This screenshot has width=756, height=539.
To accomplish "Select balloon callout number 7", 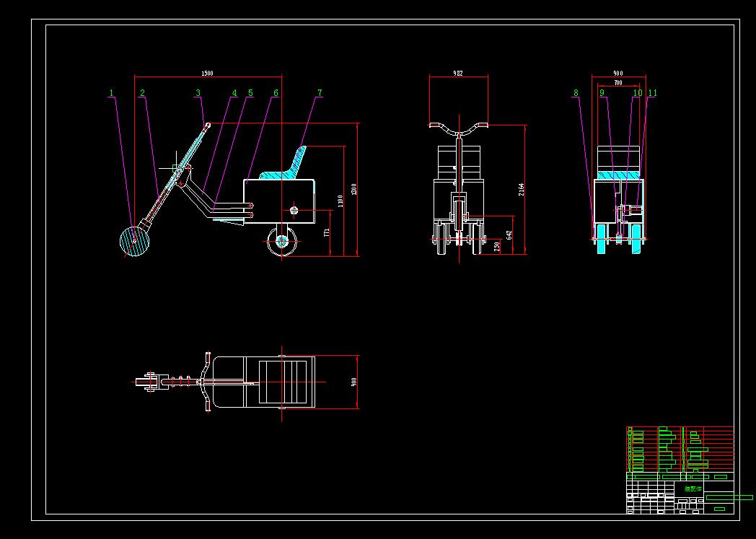I will [x=319, y=92].
